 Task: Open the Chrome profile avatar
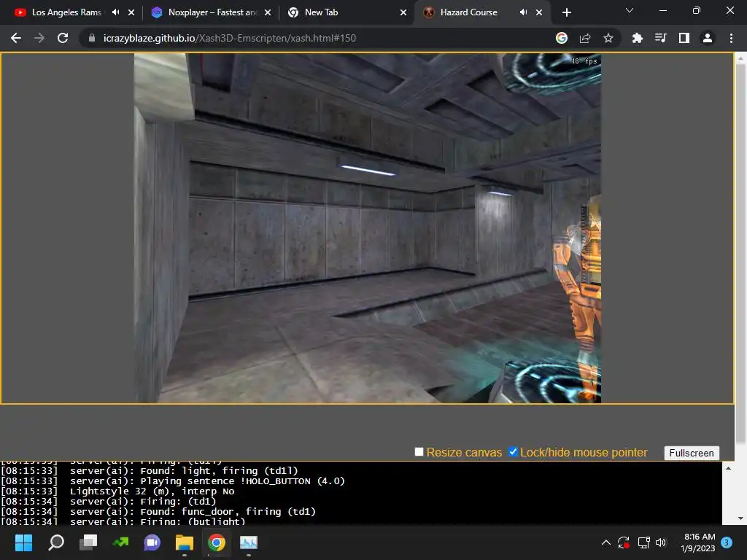708,38
